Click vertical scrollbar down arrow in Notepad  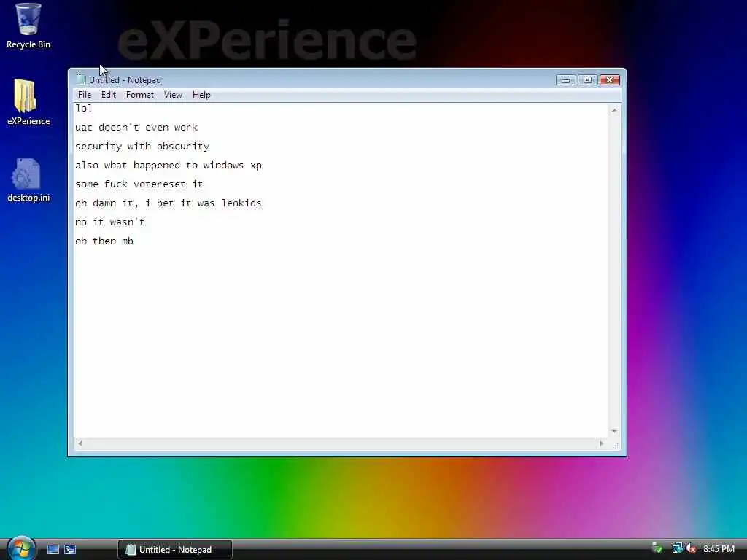(614, 432)
